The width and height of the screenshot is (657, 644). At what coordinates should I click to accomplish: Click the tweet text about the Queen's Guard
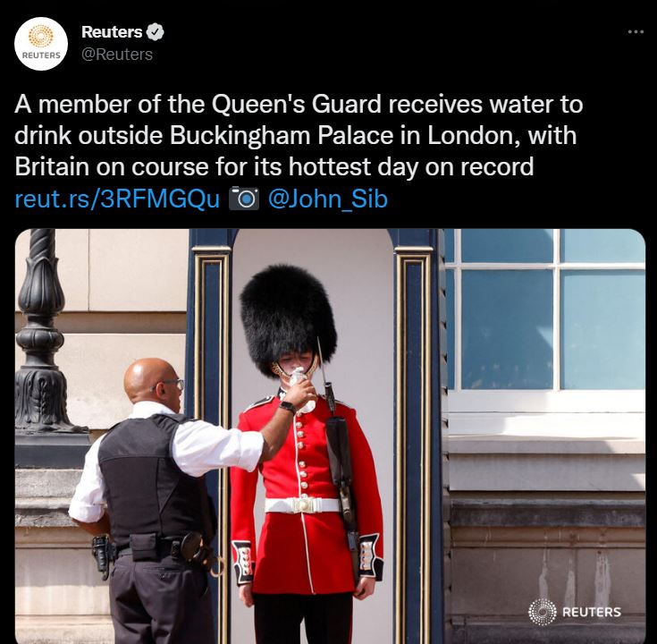(299, 135)
